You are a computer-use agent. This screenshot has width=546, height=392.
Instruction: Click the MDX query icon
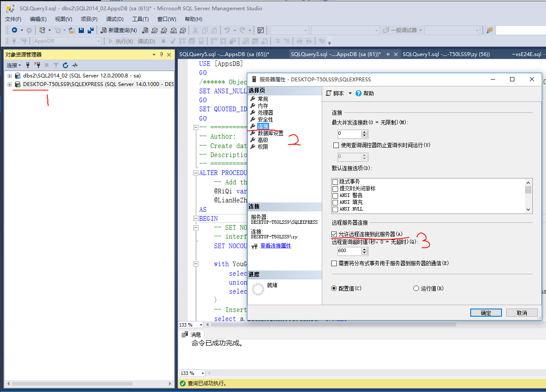click(154, 30)
